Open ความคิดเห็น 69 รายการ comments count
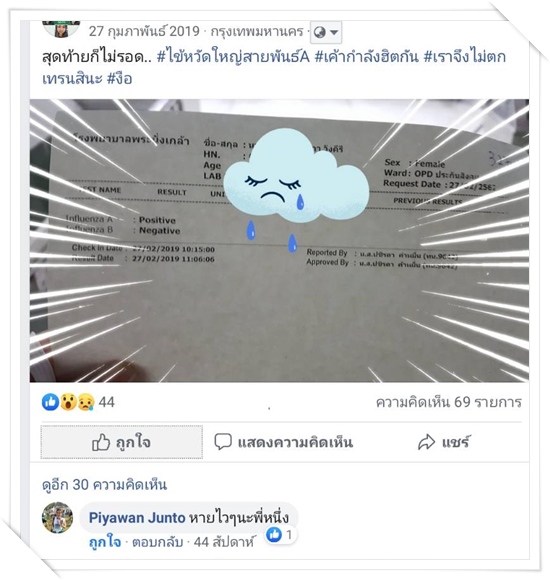550x580 pixels. (449, 402)
